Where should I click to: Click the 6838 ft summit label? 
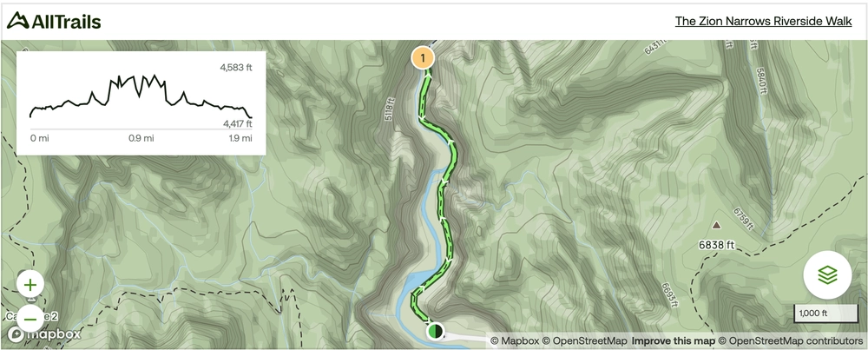click(716, 244)
